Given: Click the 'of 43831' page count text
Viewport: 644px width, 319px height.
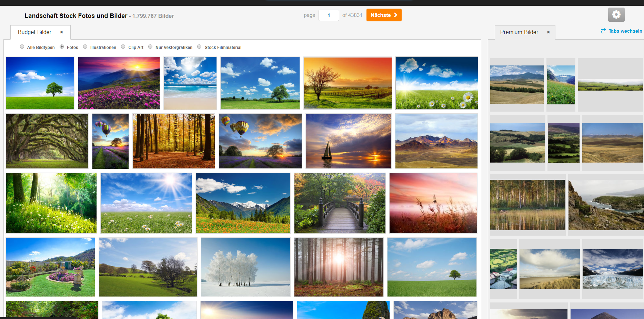Looking at the screenshot, I should click(x=352, y=15).
